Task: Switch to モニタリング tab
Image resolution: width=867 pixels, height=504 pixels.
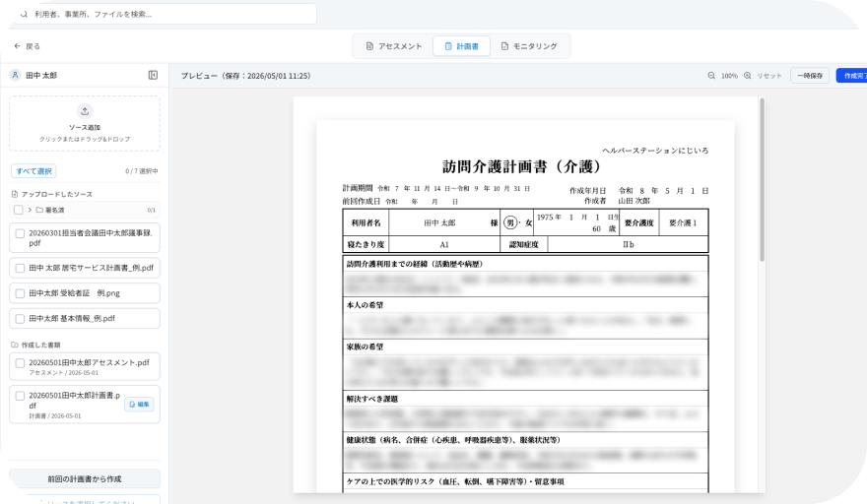Action: [x=529, y=46]
